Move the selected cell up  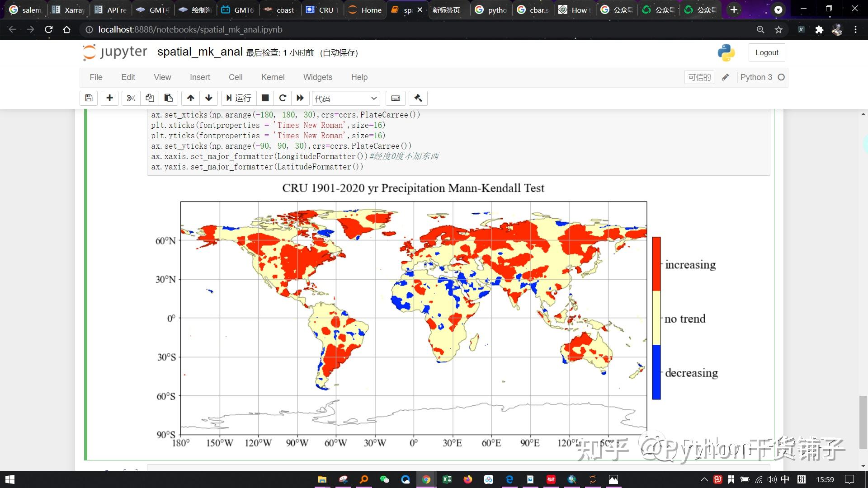(190, 98)
